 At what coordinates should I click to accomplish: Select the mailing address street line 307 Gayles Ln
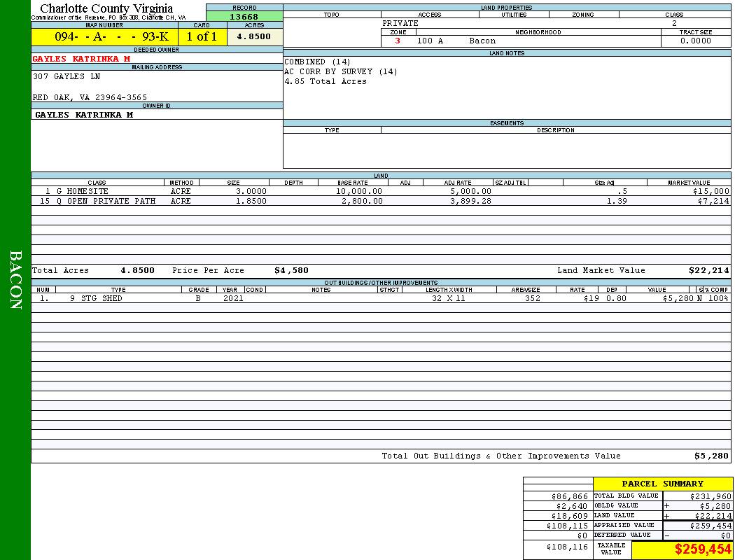coord(68,76)
